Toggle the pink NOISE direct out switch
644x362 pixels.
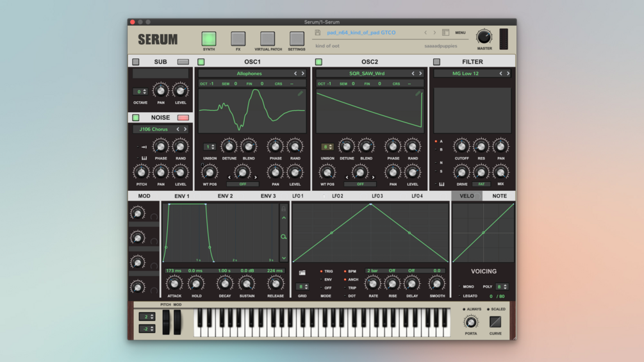pyautogui.click(x=183, y=117)
